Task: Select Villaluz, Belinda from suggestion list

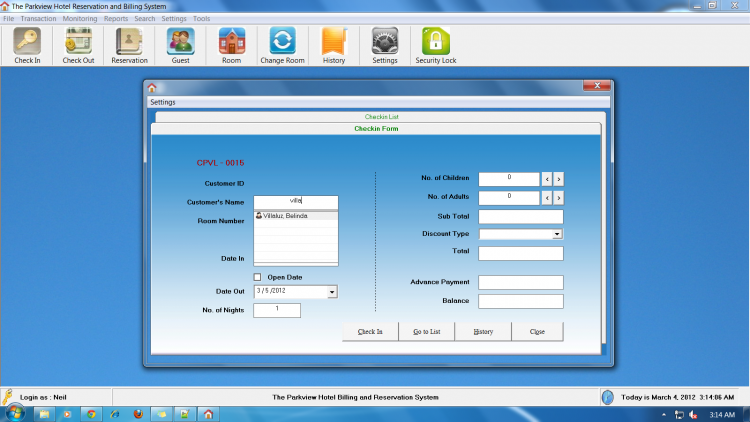Action: (x=296, y=216)
